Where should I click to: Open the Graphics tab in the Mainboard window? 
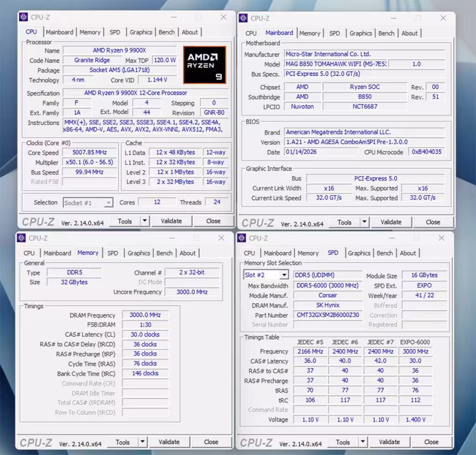point(361,33)
